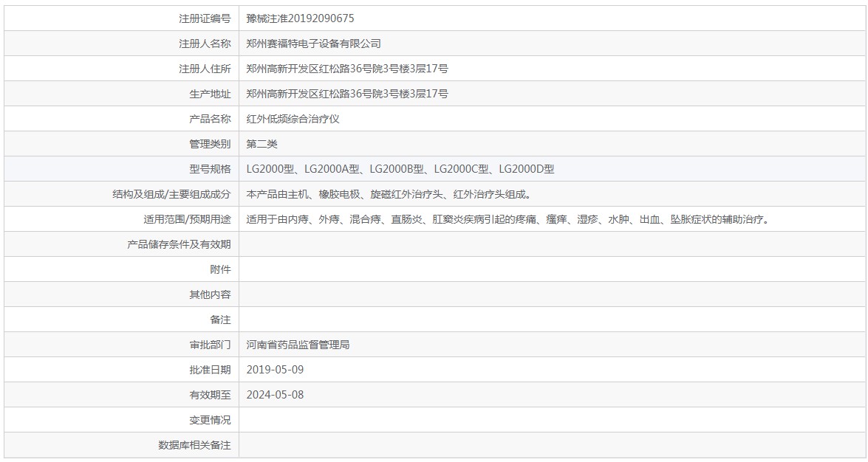Click the 附件 label
This screenshot has width=868, height=462.
[220, 269]
